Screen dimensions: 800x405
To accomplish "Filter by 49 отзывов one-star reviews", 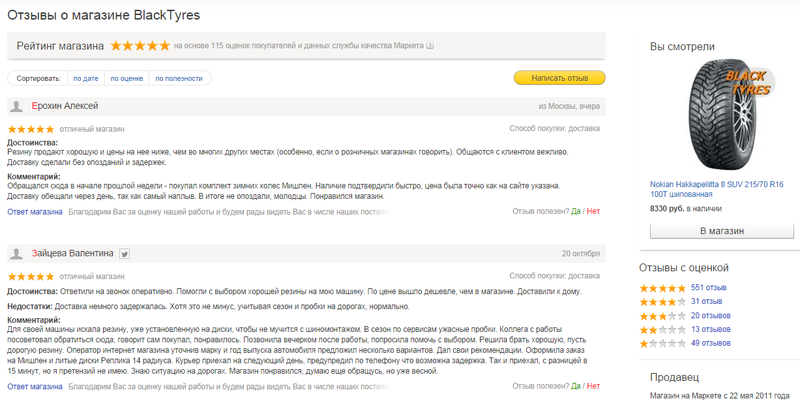I will click(711, 343).
